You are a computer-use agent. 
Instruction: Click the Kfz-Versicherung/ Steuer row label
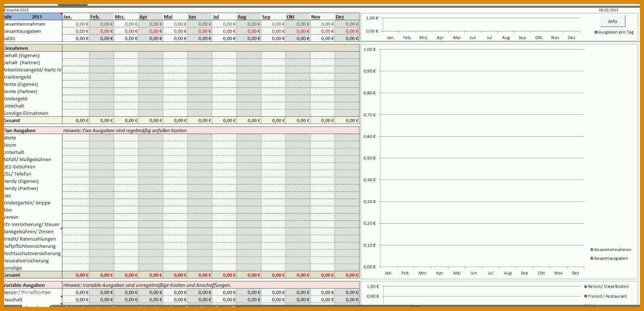tap(31, 225)
